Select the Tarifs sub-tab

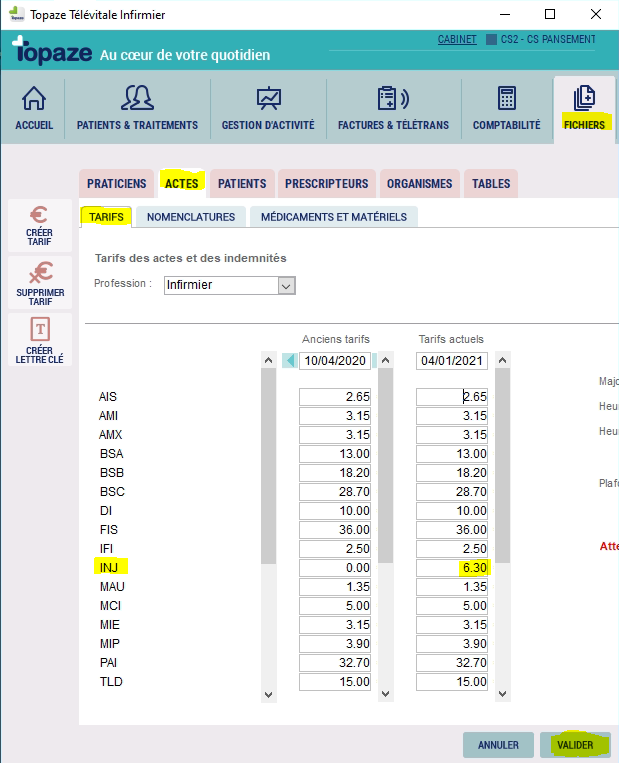coord(106,217)
